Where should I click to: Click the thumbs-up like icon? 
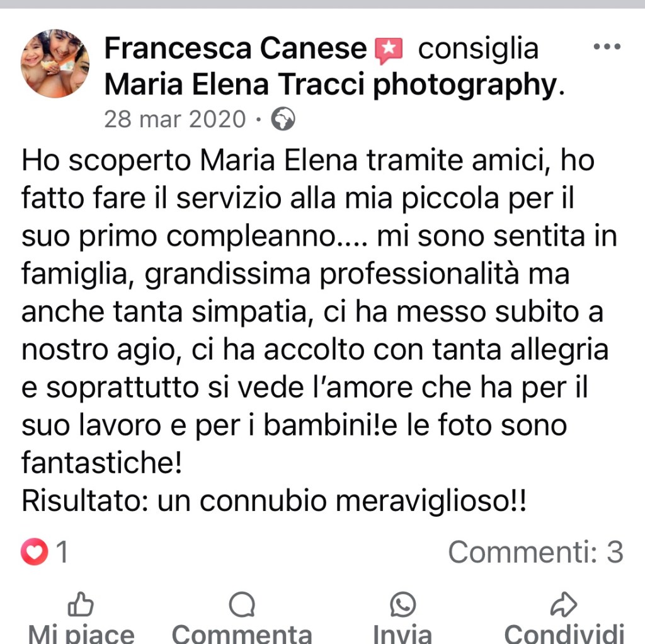(80, 604)
